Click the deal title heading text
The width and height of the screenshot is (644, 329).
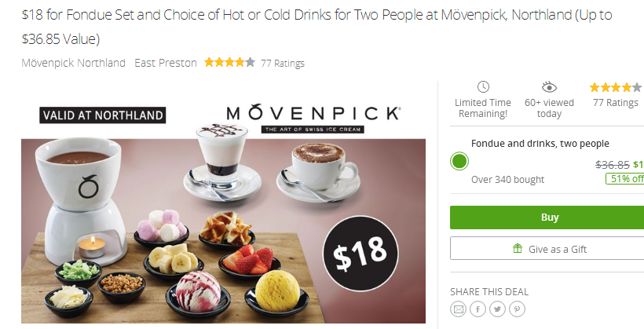pos(317,27)
